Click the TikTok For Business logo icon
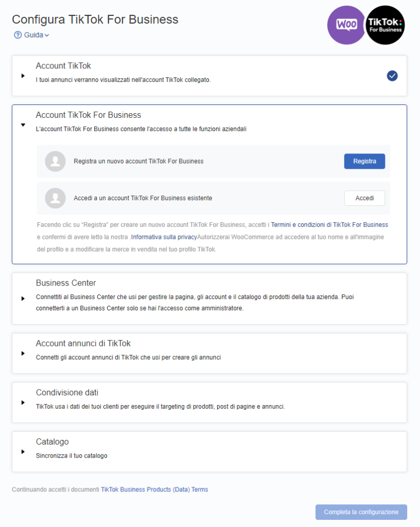 (385, 25)
